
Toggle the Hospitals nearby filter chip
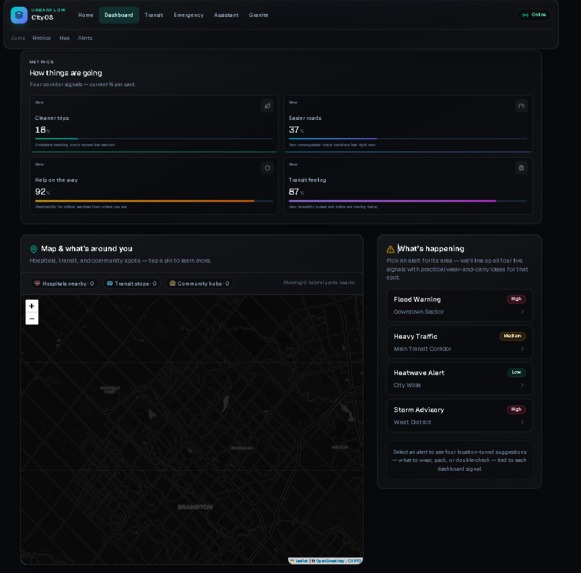pyautogui.click(x=64, y=284)
